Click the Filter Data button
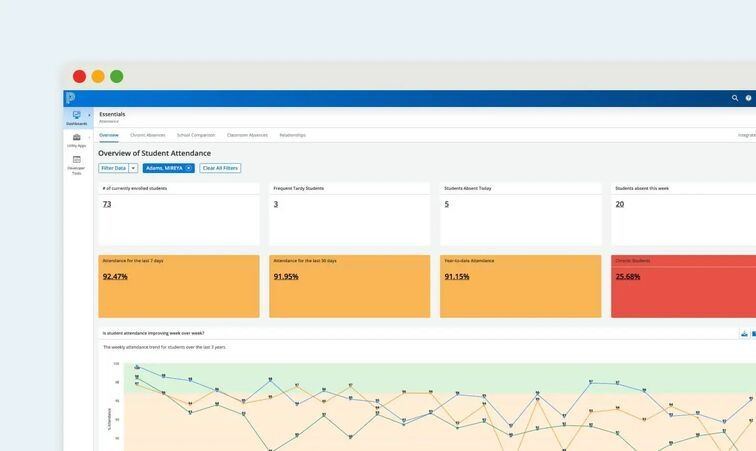This screenshot has height=451, width=756. pyautogui.click(x=114, y=168)
